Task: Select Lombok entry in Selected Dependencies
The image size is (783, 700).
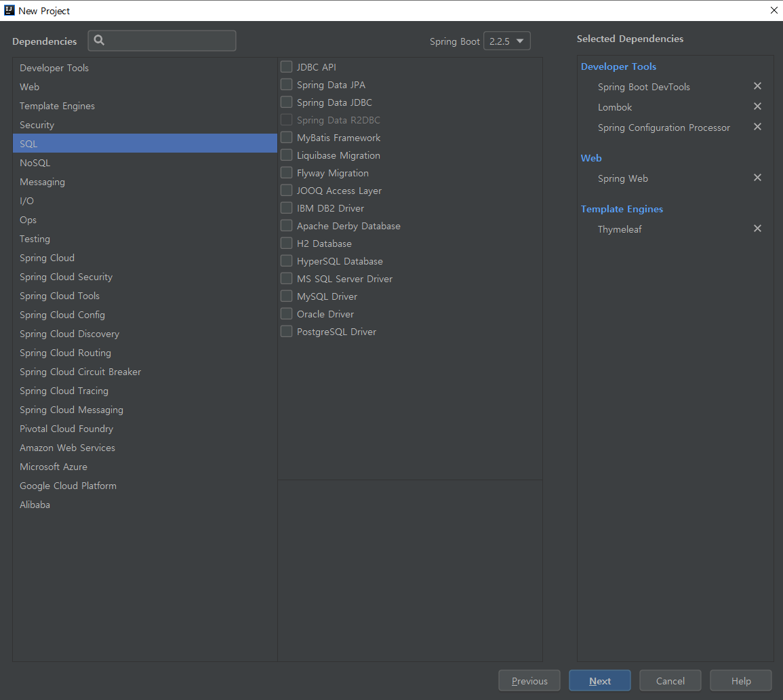Action: point(615,107)
